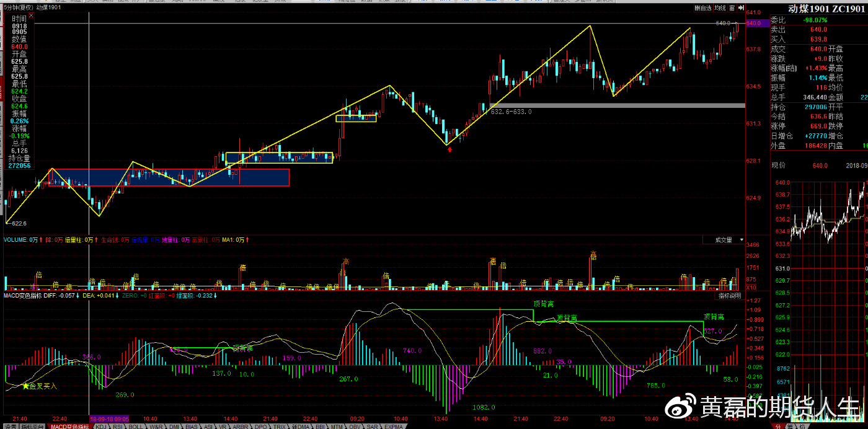Click the 指标平台 tab at bottom
This screenshot has height=429, width=868.
(33, 427)
